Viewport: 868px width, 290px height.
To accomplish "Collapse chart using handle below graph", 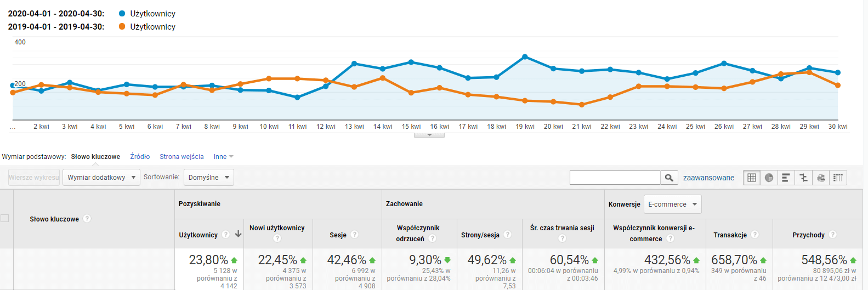I will [x=429, y=135].
